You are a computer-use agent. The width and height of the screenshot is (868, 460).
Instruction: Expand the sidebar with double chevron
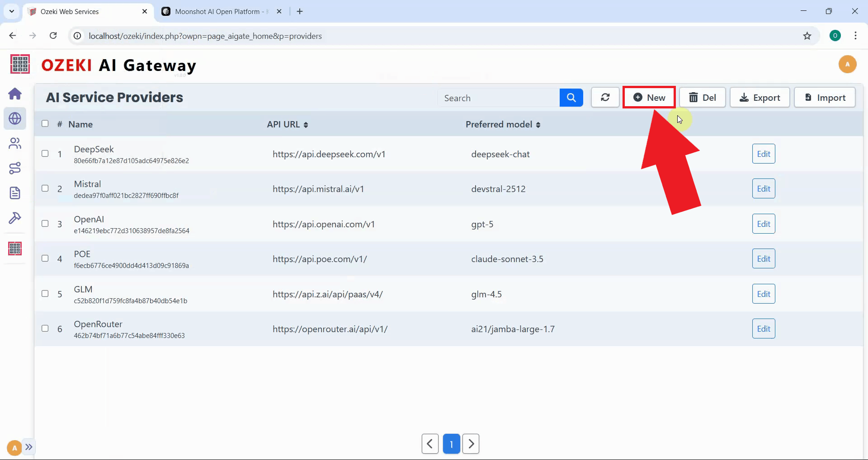tap(29, 447)
